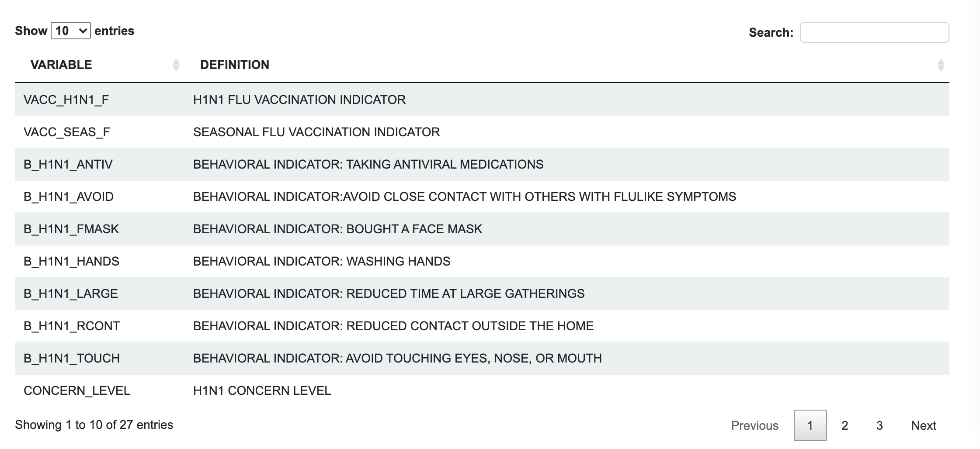Click the B_H1N1_RCONT variable cell

[x=72, y=326]
